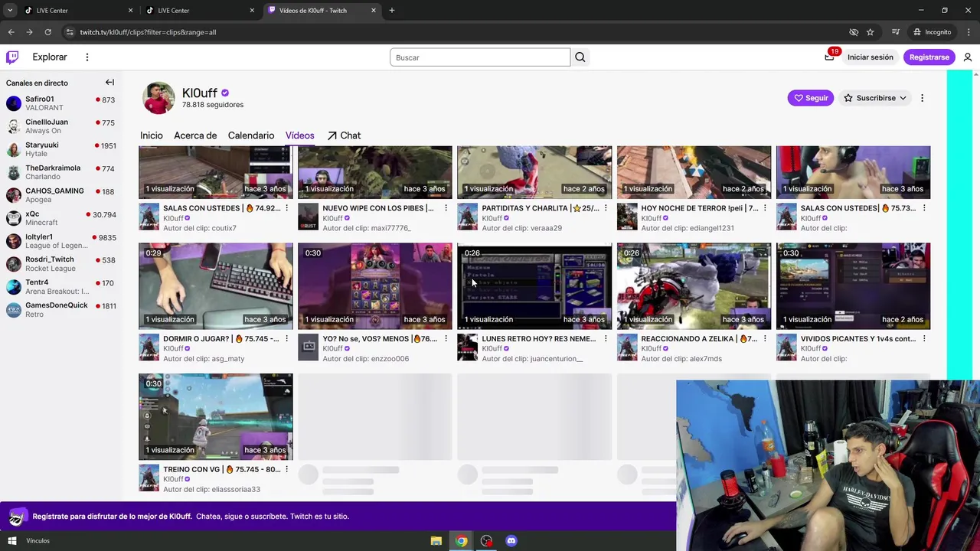Click the search magnifier button
Viewport: 980px width, 551px height.
(580, 57)
